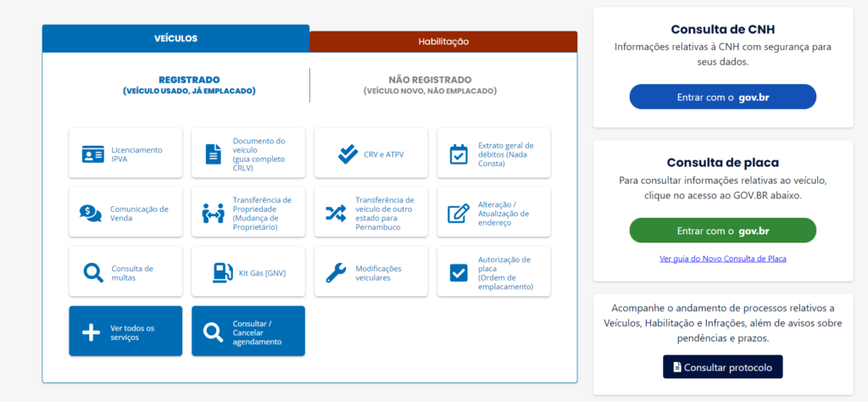Select the Autorização de placa checkbox icon
868x402 pixels.
pyautogui.click(x=458, y=272)
